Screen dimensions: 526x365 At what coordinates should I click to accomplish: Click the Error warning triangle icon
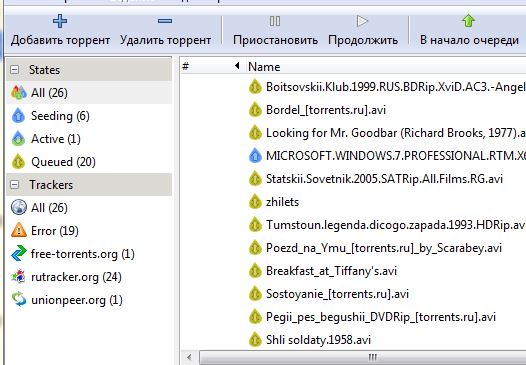click(18, 230)
